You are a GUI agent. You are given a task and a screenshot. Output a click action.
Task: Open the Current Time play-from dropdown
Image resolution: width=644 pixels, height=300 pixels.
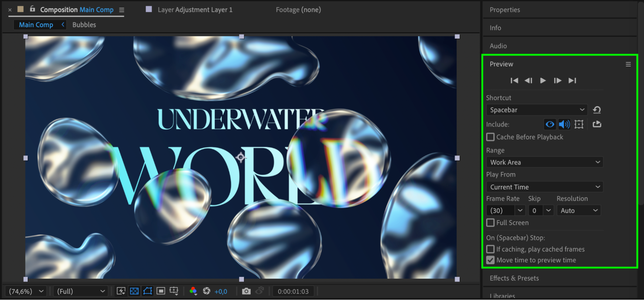(x=544, y=187)
